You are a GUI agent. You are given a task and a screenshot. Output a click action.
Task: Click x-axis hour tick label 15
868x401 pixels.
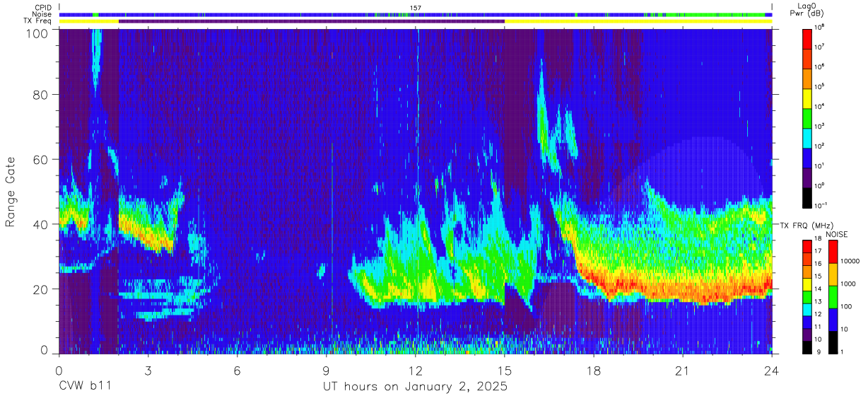click(505, 371)
